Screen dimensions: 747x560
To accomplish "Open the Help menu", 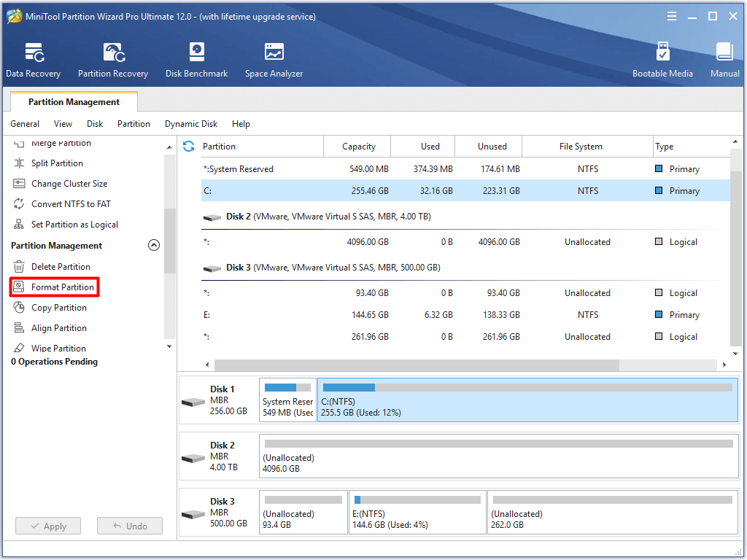I will 241,124.
